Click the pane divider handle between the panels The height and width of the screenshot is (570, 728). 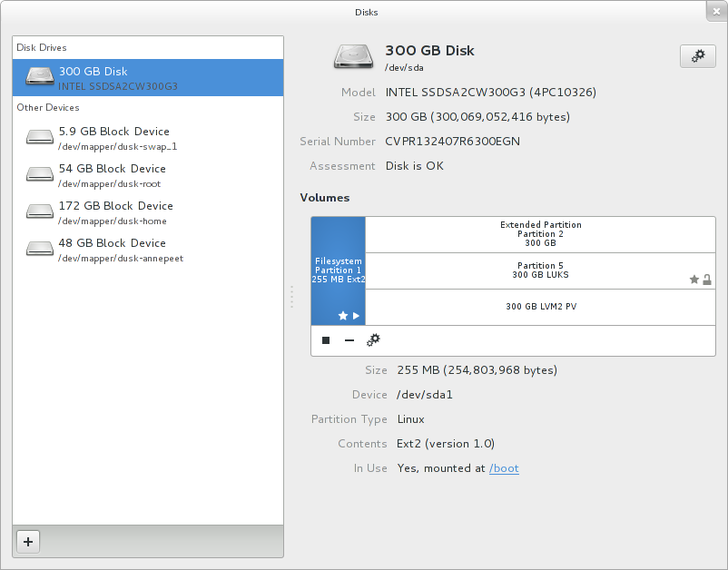(x=291, y=297)
